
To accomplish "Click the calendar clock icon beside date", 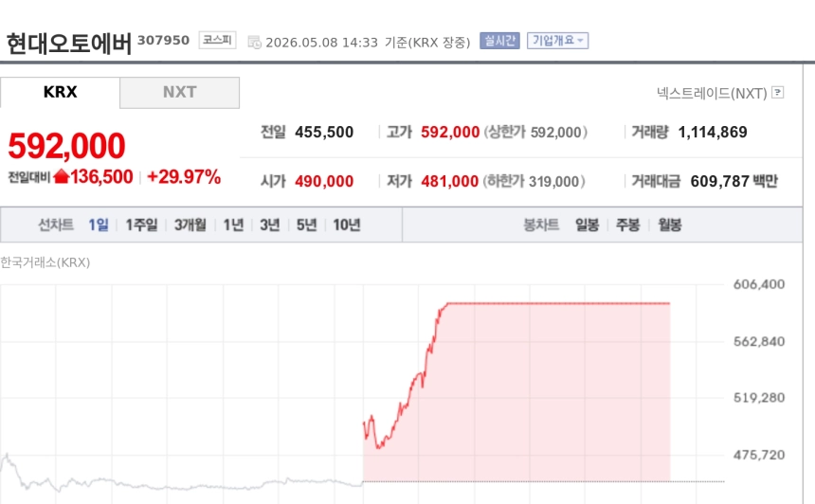I will click(x=254, y=42).
